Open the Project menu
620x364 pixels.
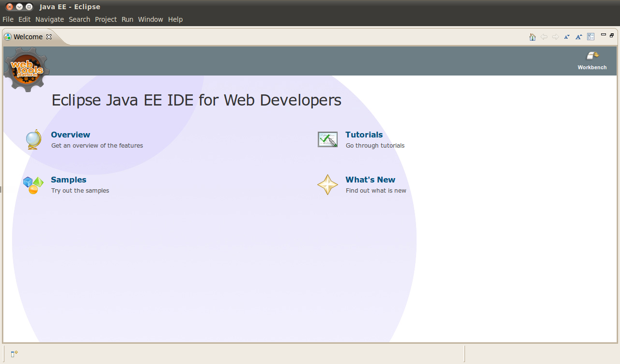[106, 19]
